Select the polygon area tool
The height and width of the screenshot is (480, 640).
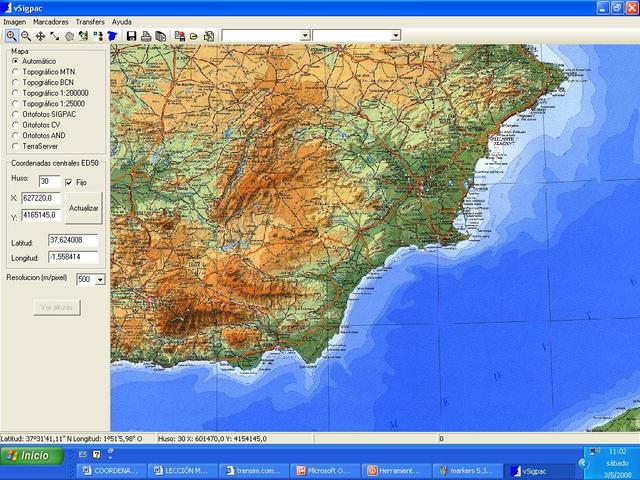click(69, 35)
